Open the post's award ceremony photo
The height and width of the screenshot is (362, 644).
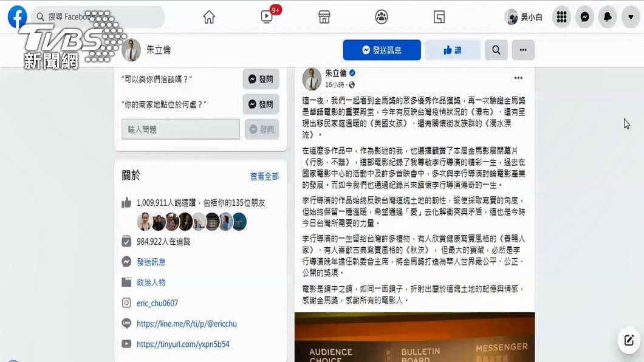coord(414,337)
